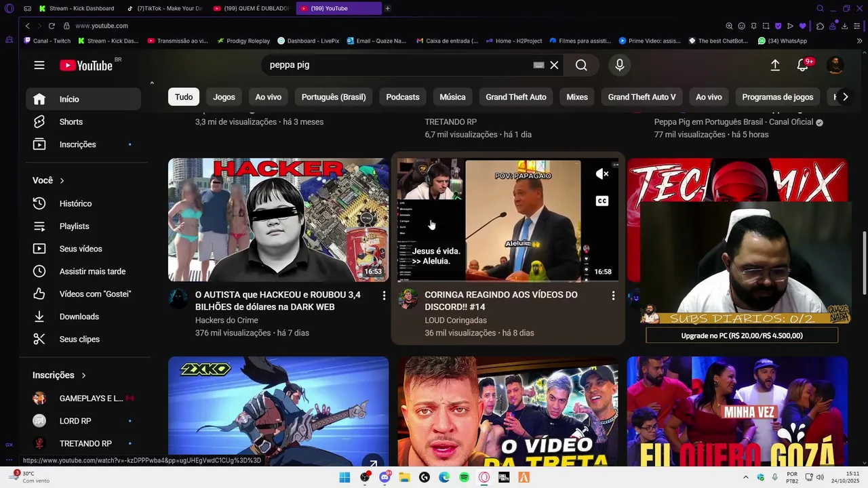Open Discord from the taskbar
This screenshot has width=868, height=488.
384,477
